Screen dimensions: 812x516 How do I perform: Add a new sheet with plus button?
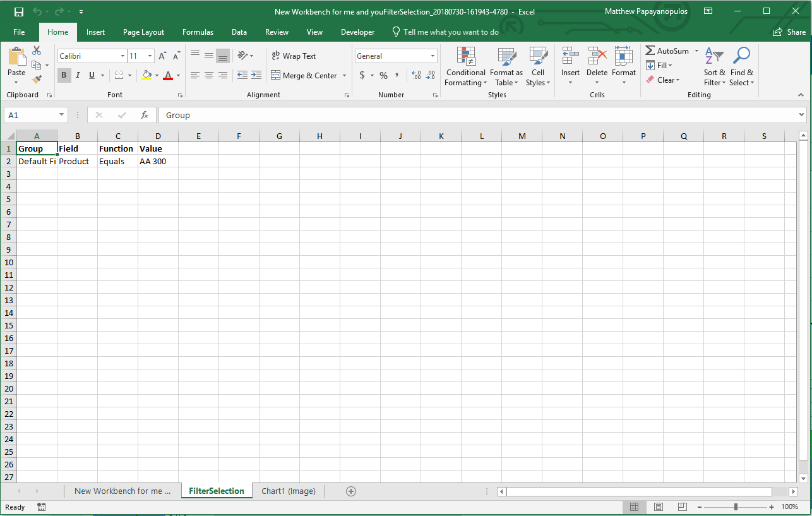351,491
